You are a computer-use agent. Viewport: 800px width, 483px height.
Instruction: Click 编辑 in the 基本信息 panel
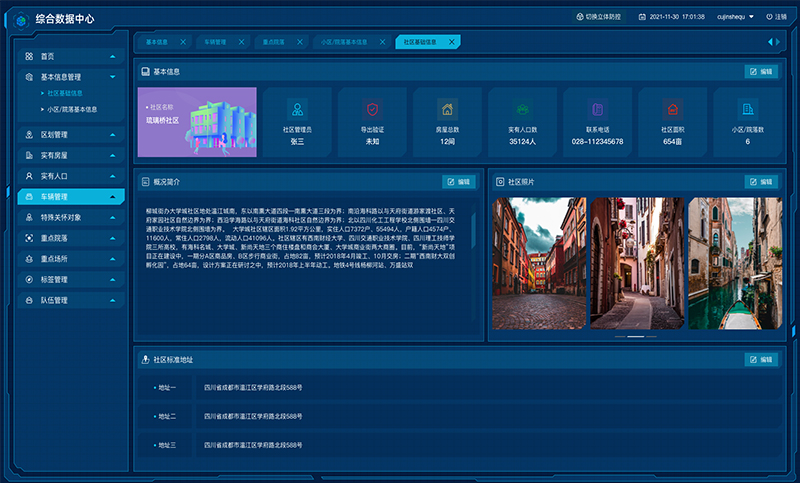tap(761, 71)
